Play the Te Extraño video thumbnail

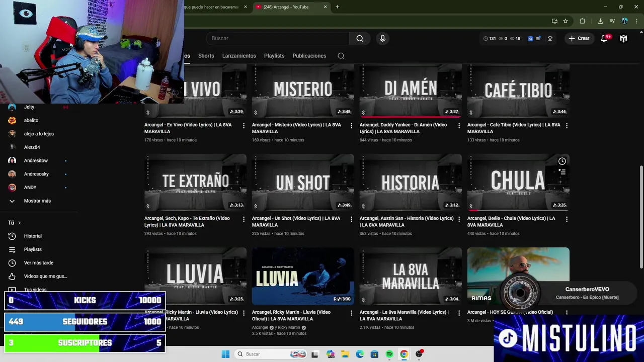[x=195, y=183]
